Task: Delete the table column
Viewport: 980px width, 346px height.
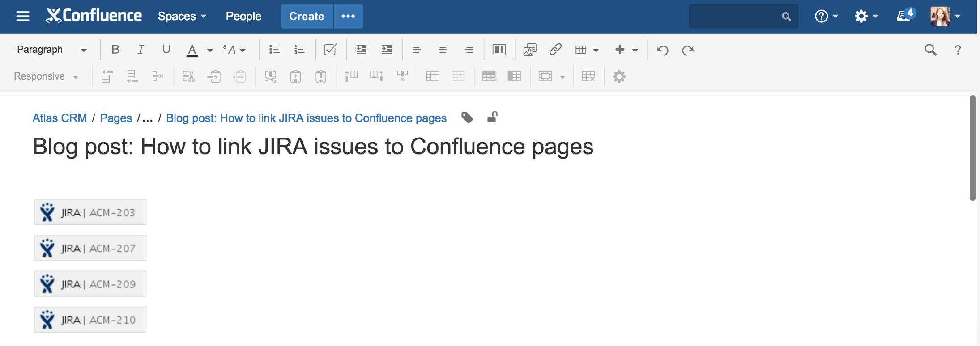Action: pyautogui.click(x=402, y=76)
